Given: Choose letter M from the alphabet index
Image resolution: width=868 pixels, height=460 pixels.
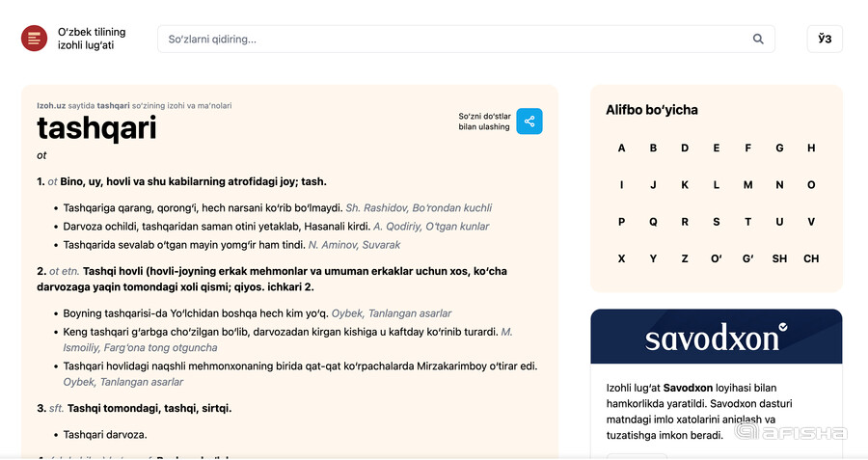Looking at the screenshot, I should 747,185.
